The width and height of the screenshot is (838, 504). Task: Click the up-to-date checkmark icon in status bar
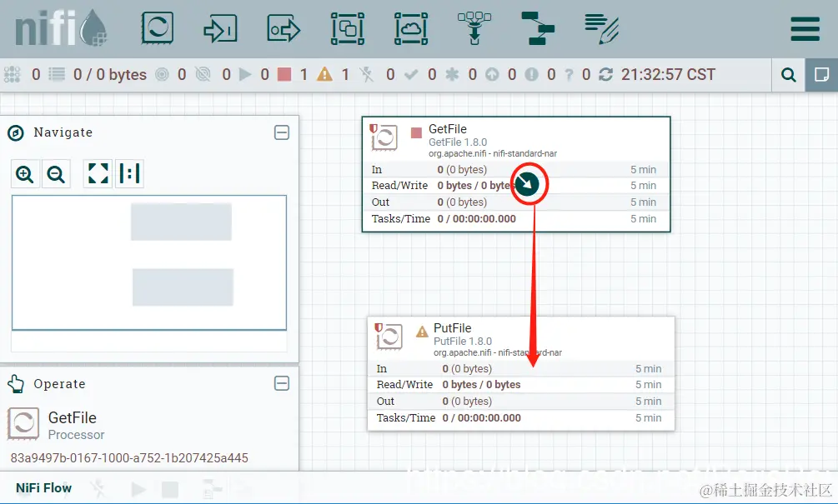[411, 74]
